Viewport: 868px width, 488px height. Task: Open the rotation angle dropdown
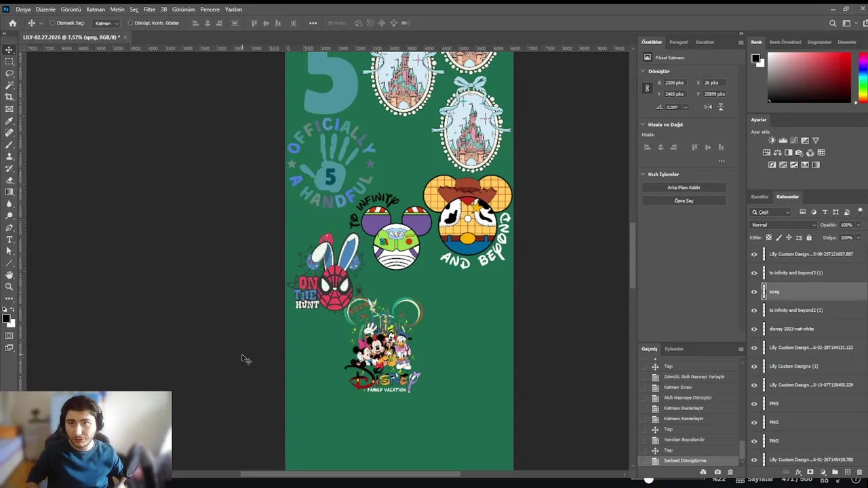(685, 107)
